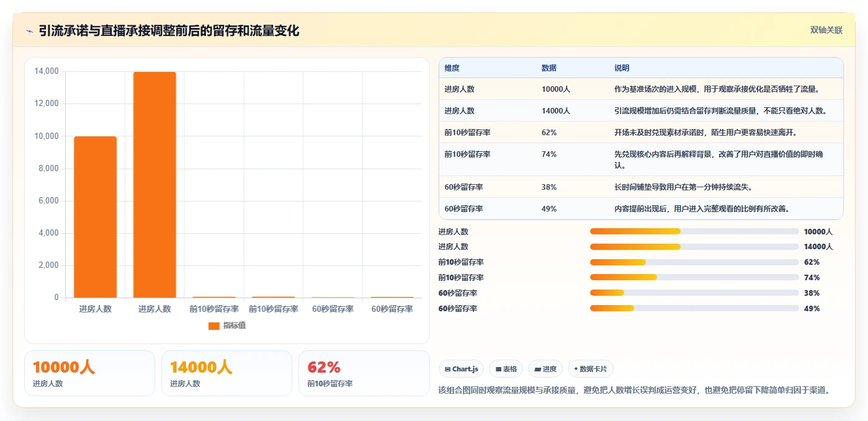
Task: Click the 60秒留存率 label of the 49% progress row
Action: (x=458, y=308)
